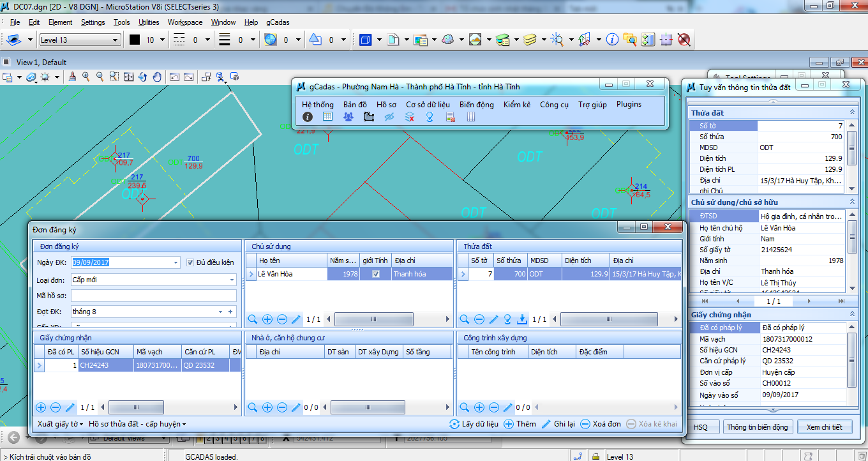Click the plus icon in Nhà ở panel

coord(267,407)
